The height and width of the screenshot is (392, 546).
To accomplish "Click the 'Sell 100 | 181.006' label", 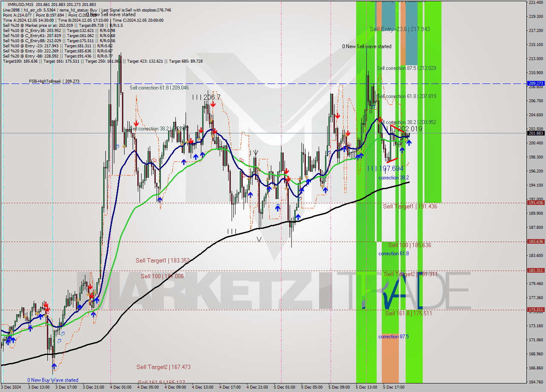I will pos(162,276).
